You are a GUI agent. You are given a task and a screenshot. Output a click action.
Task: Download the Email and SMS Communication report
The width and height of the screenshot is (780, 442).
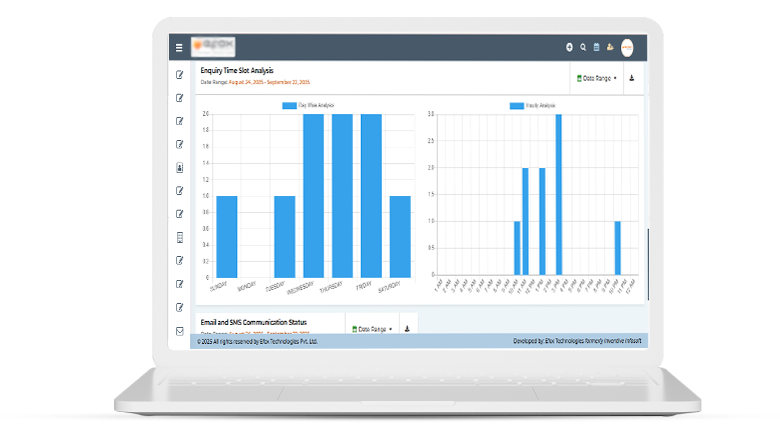(407, 329)
